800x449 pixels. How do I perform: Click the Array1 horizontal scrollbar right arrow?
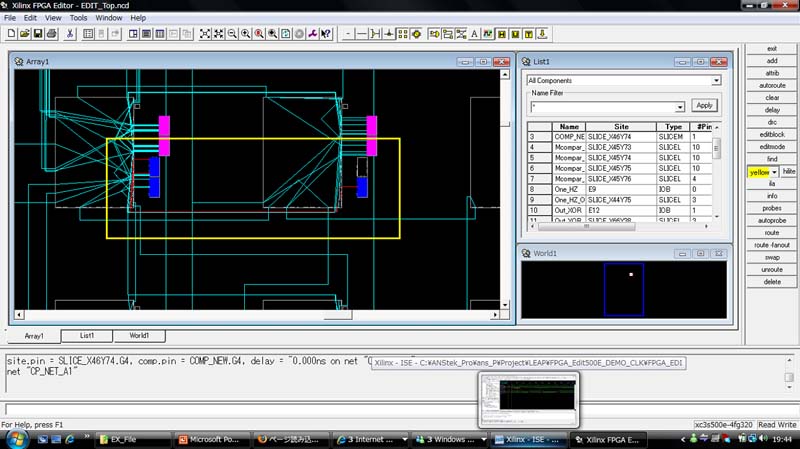tap(494, 315)
